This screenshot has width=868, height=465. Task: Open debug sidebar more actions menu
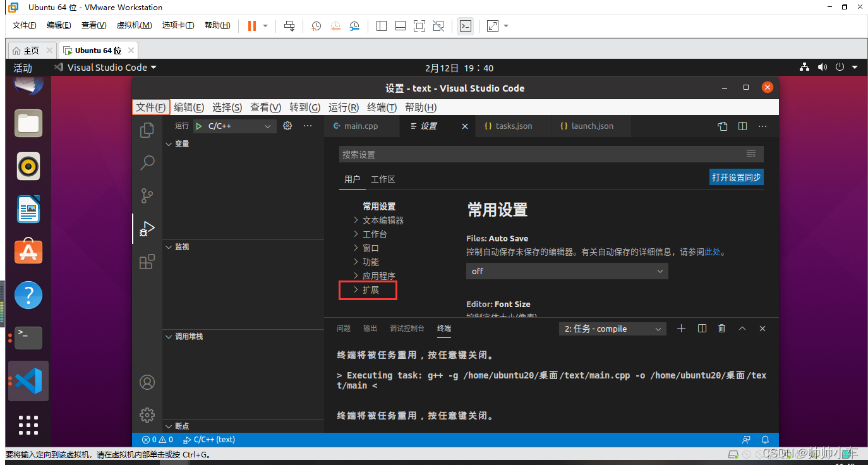click(308, 126)
